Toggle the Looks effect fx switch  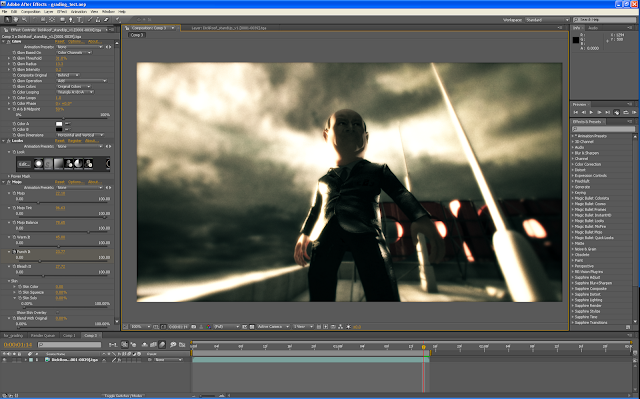coord(9,141)
